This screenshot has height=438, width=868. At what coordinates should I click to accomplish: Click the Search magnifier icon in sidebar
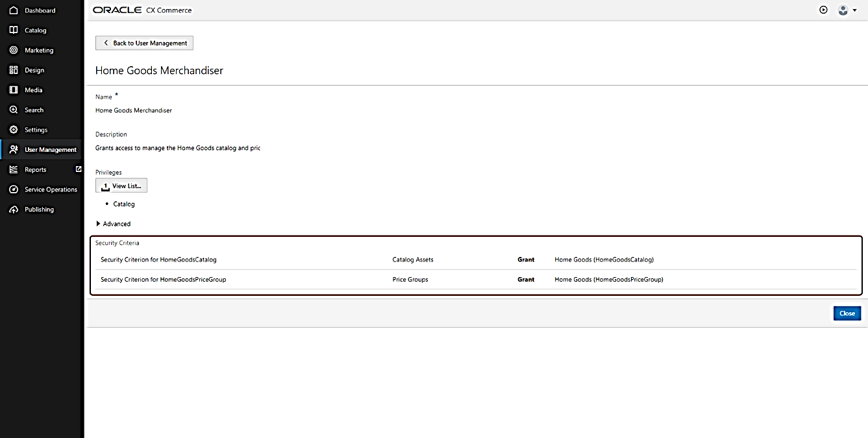[x=14, y=110]
